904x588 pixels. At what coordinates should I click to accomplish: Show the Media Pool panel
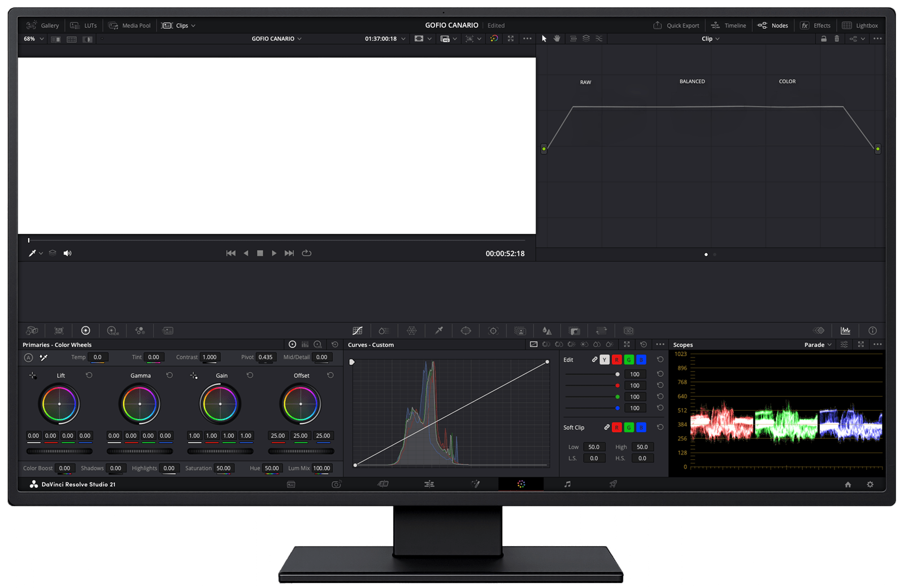[129, 25]
